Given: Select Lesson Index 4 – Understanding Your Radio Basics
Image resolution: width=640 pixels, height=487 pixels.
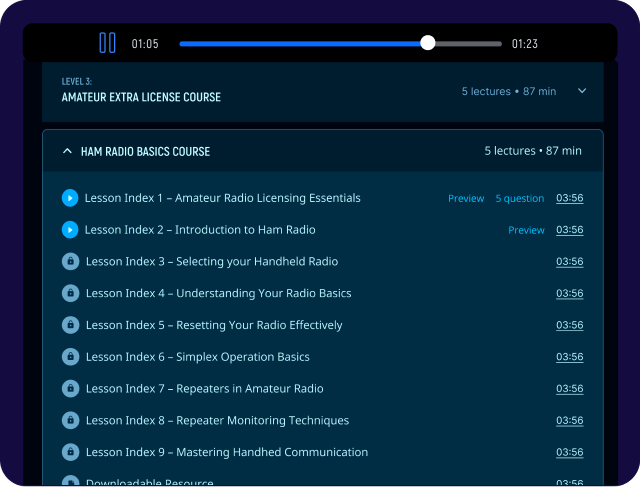Looking at the screenshot, I should (218, 293).
